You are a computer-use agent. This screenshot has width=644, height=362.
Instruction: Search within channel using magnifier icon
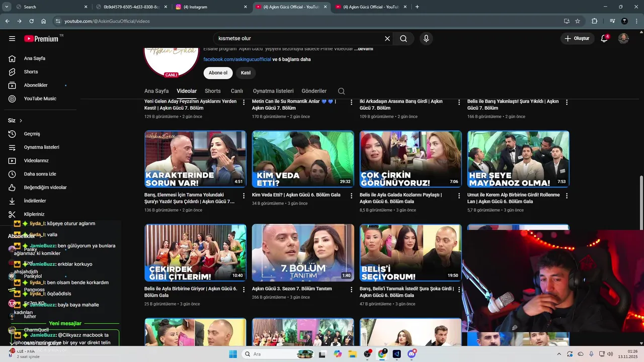click(x=341, y=91)
